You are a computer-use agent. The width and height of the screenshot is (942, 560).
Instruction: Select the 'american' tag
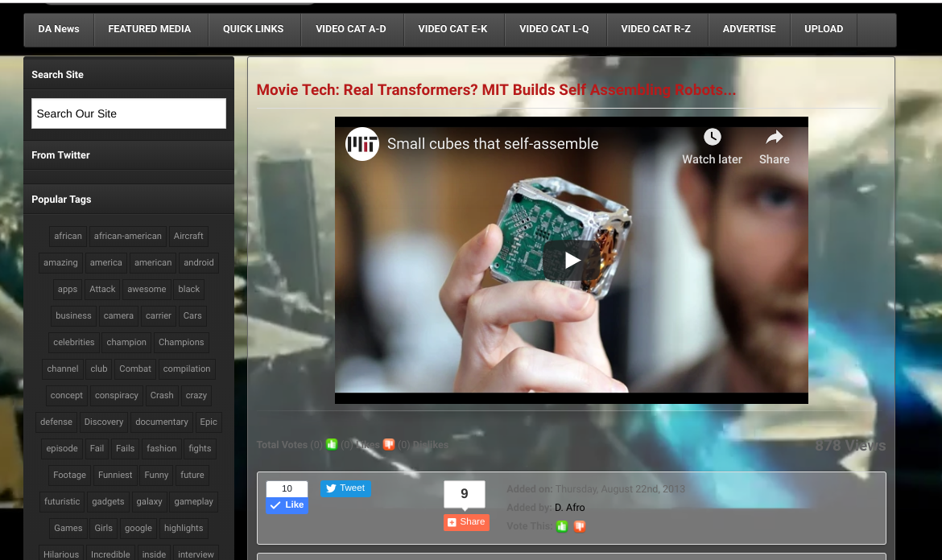pos(153,262)
